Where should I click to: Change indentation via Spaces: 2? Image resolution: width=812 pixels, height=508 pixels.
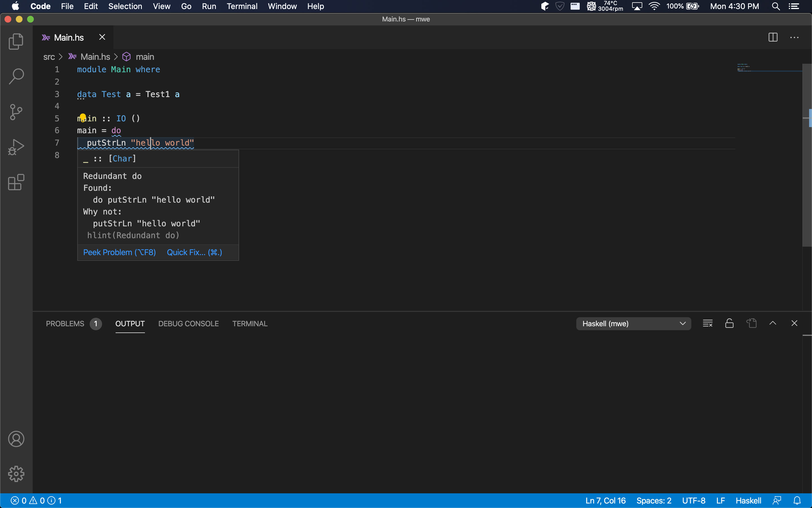point(654,501)
